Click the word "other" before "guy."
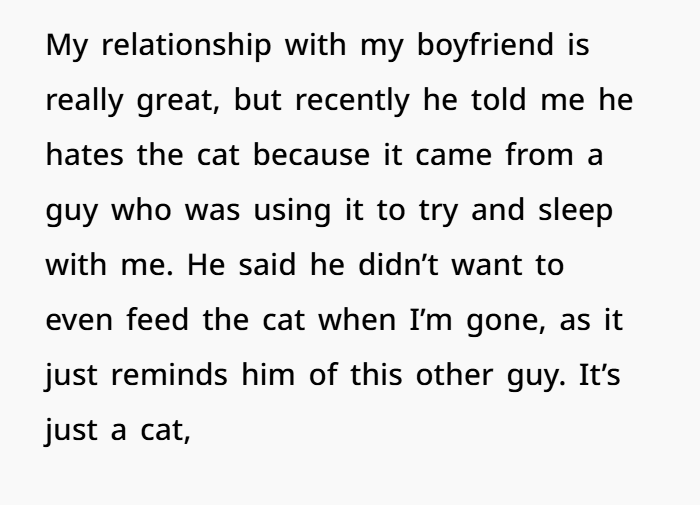This screenshot has height=505, width=700. pos(454,374)
